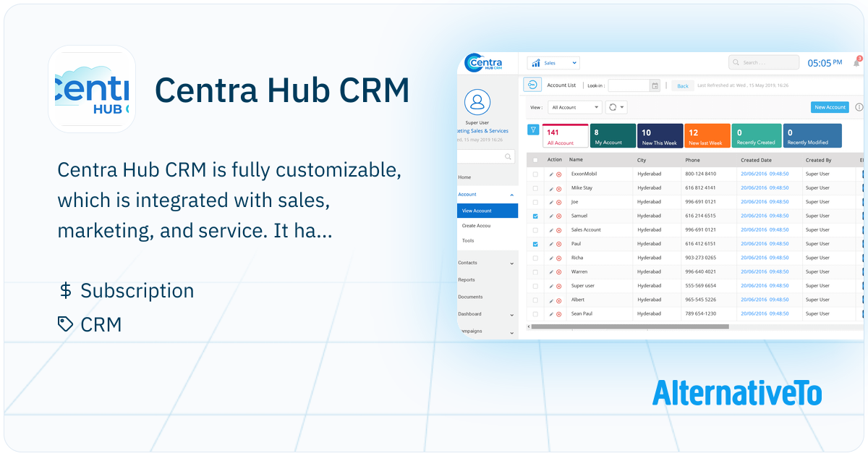Open the refresh options dropdown
The width and height of the screenshot is (868, 456).
click(x=616, y=107)
